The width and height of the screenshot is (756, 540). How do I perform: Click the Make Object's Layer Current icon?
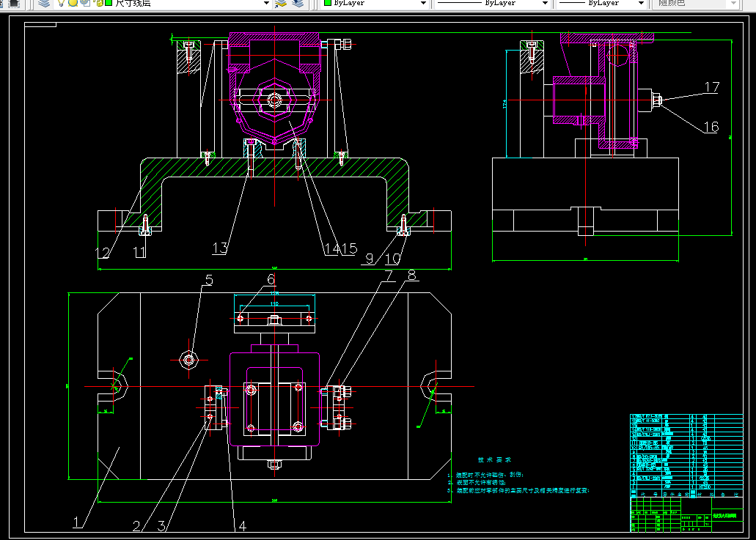click(x=281, y=3)
